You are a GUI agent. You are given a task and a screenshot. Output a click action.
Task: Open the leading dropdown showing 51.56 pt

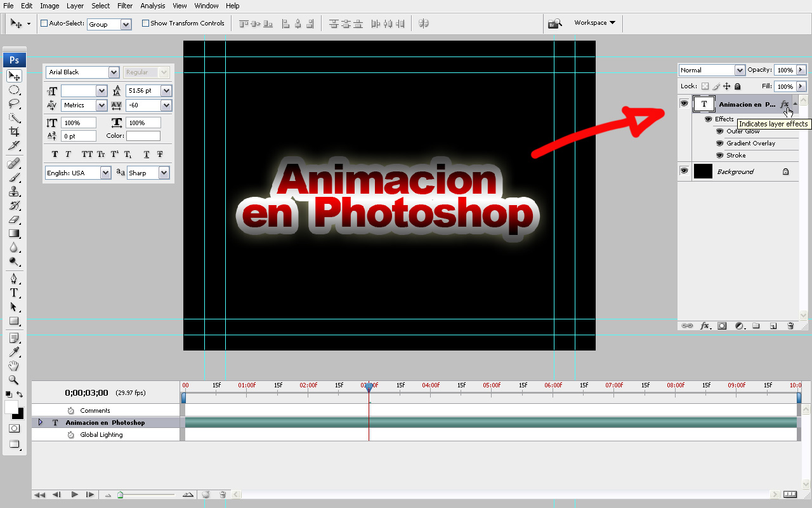[166, 91]
